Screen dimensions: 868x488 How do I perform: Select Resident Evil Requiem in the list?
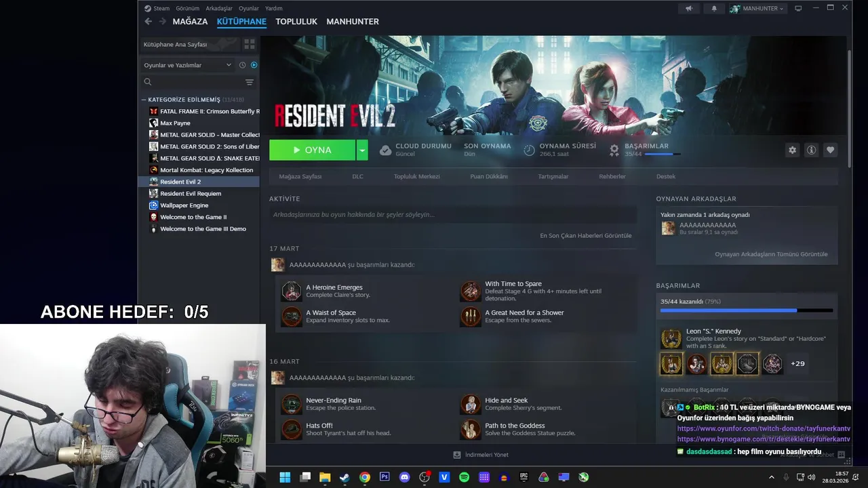191,193
